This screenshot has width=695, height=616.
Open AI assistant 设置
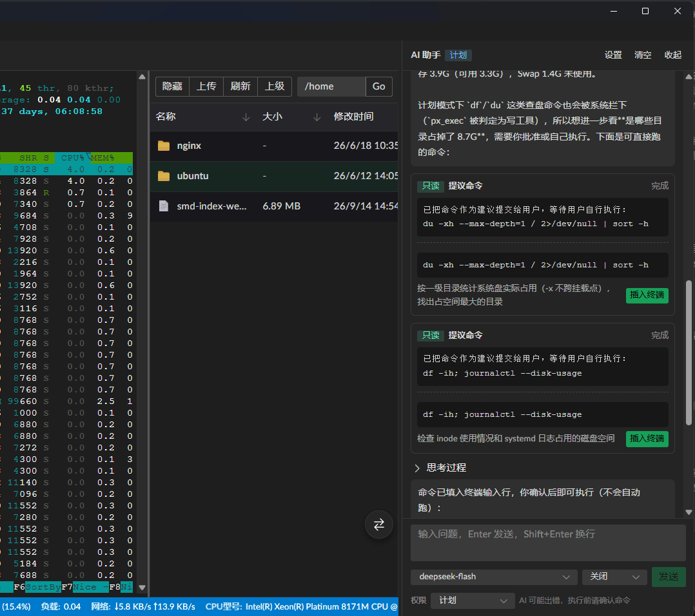click(x=613, y=55)
